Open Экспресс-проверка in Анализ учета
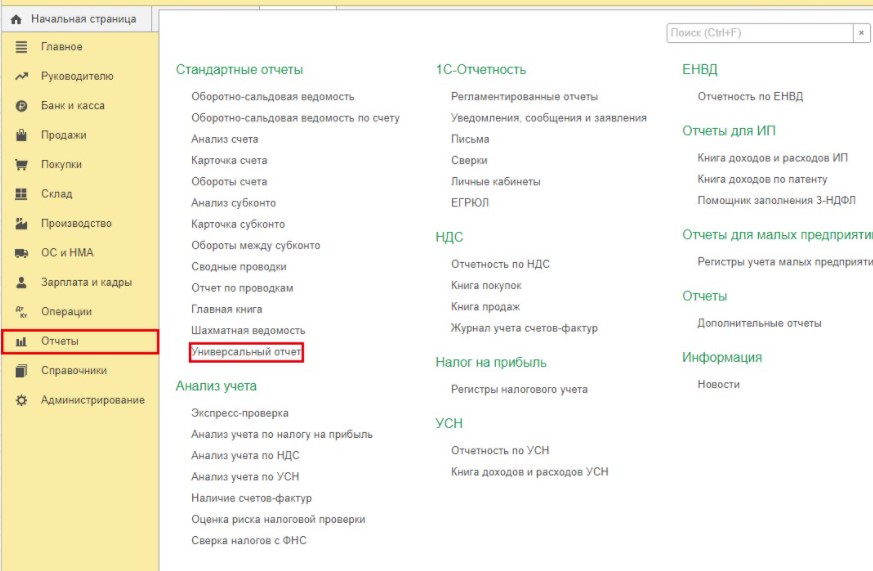 240,413
